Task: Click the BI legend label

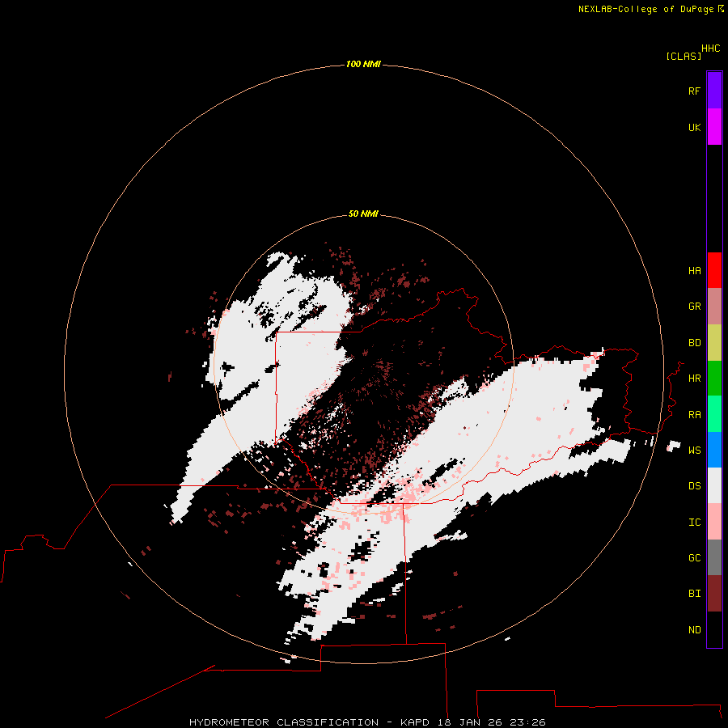Action: click(694, 594)
